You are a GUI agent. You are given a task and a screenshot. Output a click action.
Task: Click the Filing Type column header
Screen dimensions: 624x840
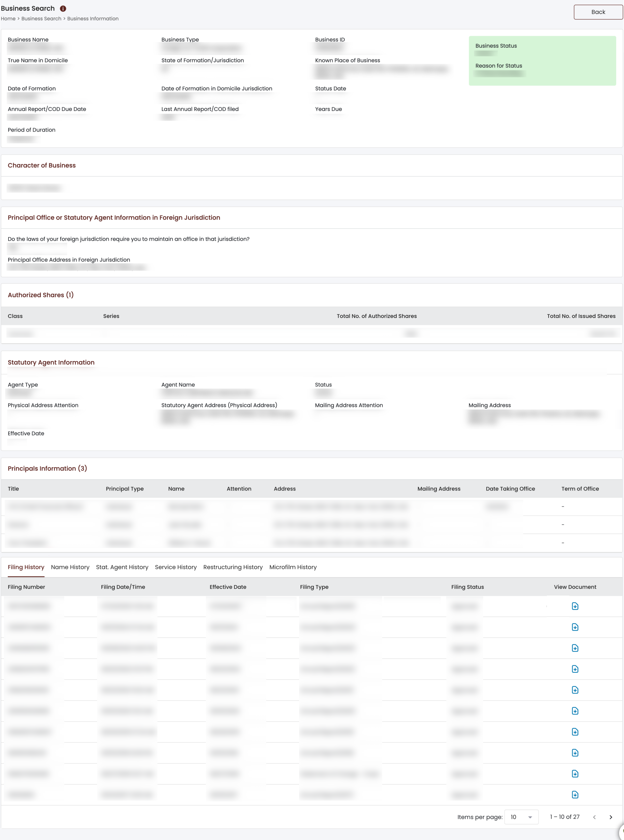click(314, 587)
